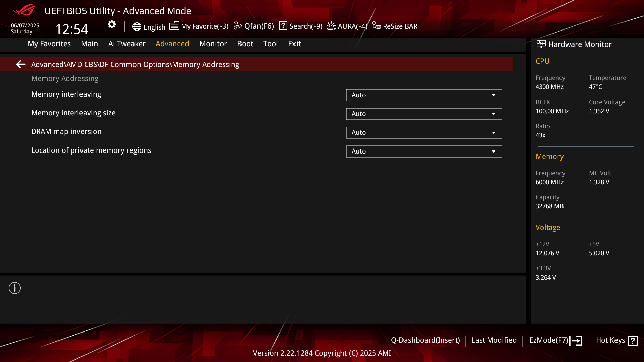The width and height of the screenshot is (644, 362).
Task: Click the +12V 12.076 V reading
Action: (547, 253)
